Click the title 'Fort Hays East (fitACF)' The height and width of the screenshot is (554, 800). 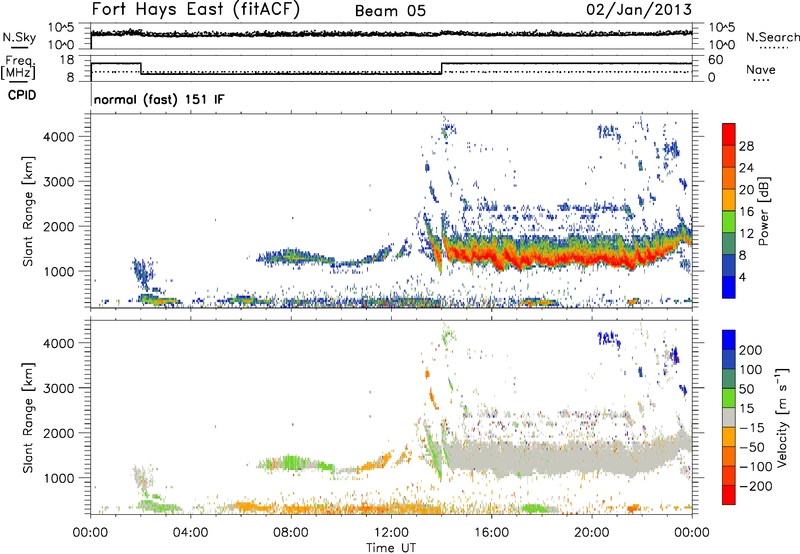point(195,9)
